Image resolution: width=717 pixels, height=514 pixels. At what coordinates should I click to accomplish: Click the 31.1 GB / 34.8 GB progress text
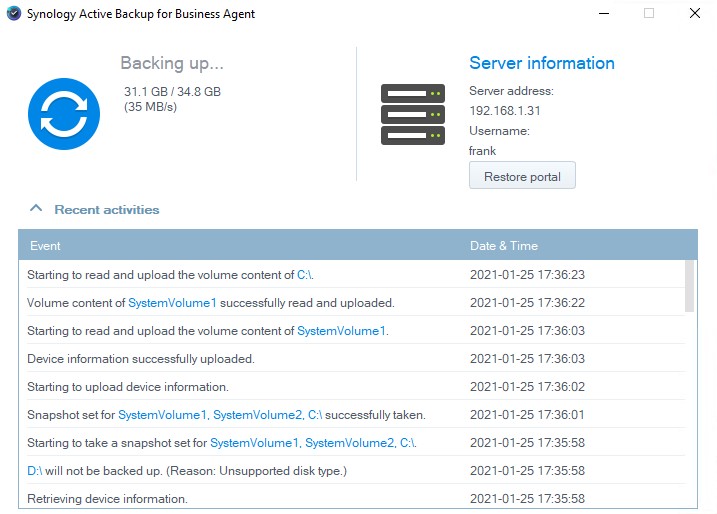[x=172, y=91]
